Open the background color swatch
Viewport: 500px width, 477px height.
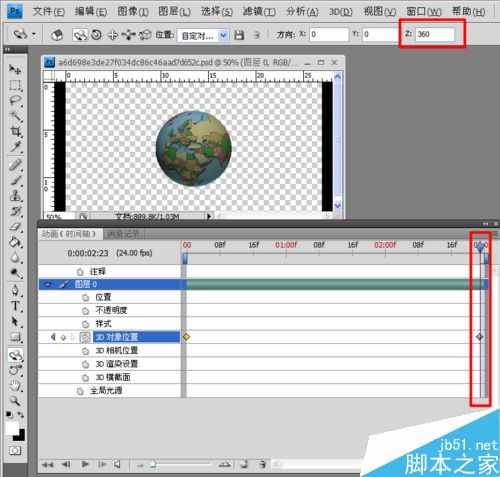pyautogui.click(x=20, y=436)
